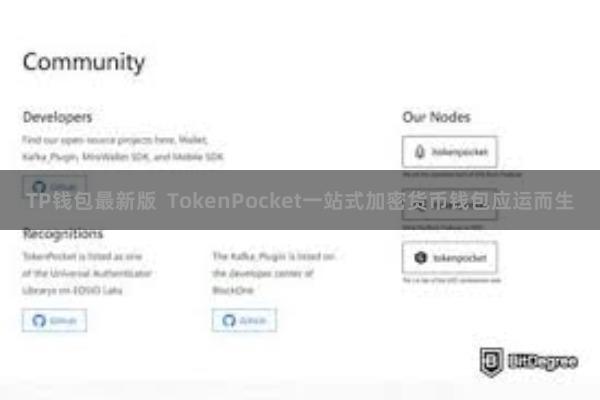Open the Github button under the Kafka Plugin recognition
The image size is (600, 400).
pos(244,320)
